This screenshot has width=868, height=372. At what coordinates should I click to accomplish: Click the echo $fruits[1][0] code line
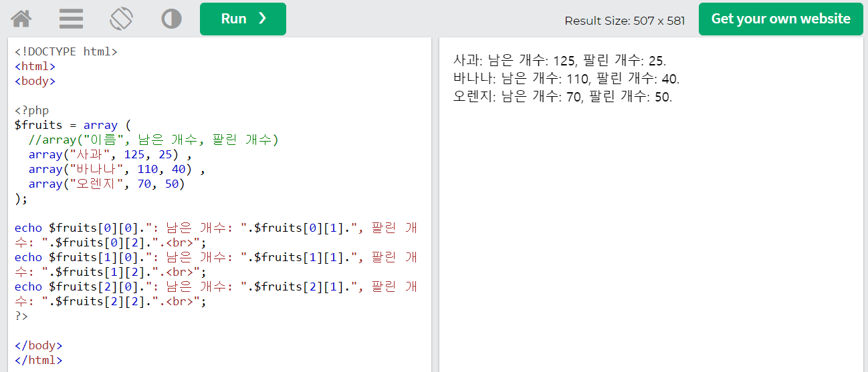(216, 264)
